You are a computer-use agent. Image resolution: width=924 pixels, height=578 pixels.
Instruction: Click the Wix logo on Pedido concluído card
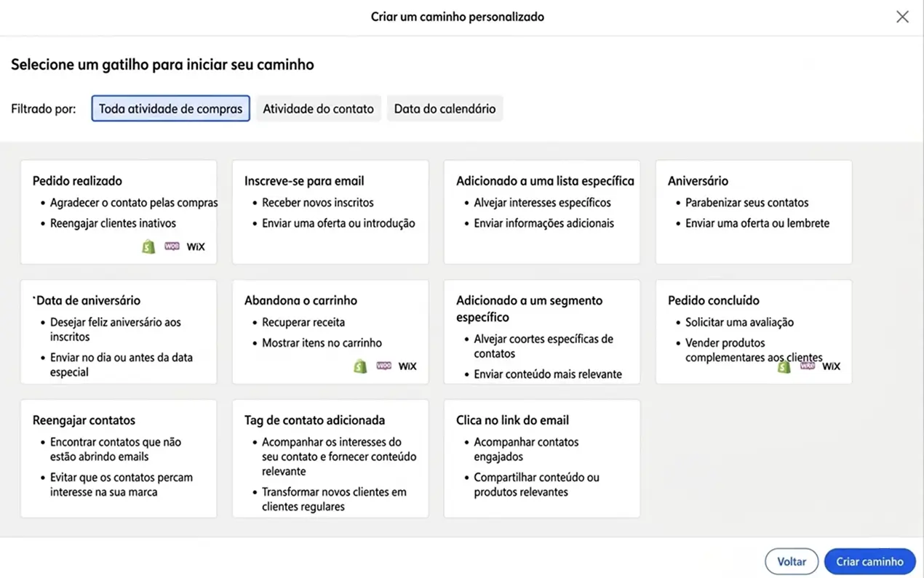tap(831, 366)
